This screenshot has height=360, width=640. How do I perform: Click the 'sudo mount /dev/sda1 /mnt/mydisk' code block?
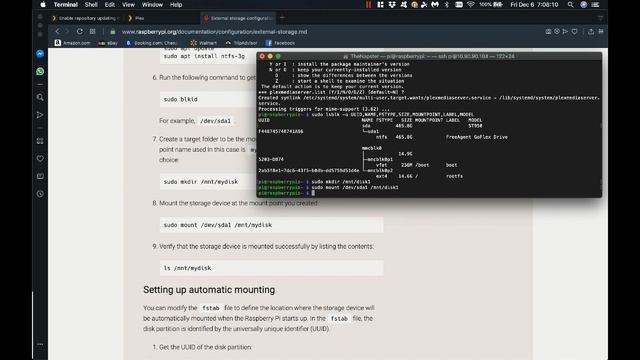tap(271, 225)
